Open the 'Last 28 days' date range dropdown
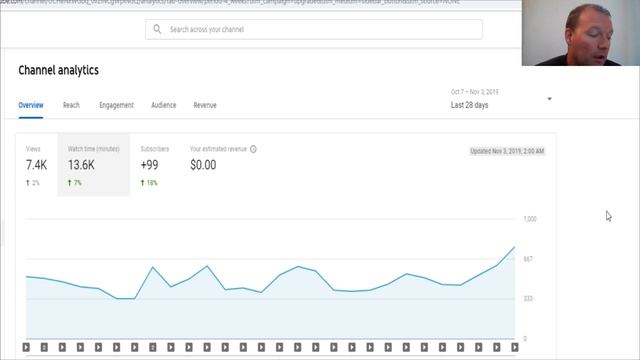 click(x=501, y=99)
